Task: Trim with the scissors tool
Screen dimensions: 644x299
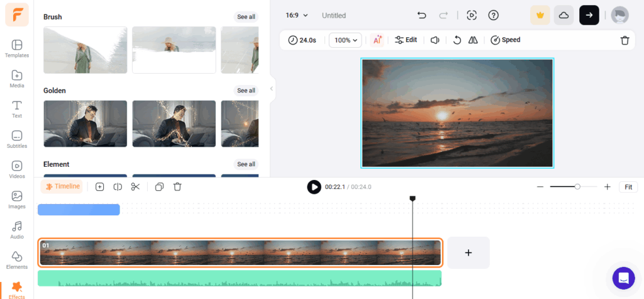Action: [136, 187]
